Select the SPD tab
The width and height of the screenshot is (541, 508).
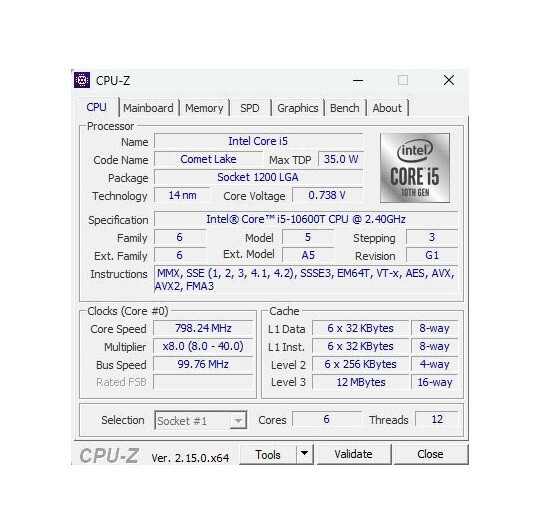(x=250, y=108)
